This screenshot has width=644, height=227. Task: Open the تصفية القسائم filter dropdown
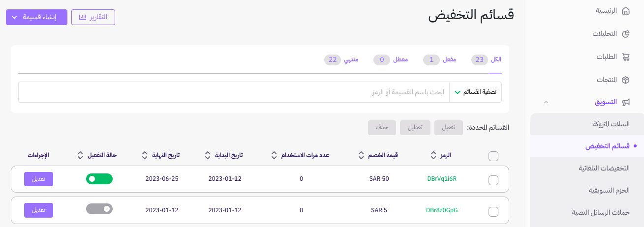475,92
